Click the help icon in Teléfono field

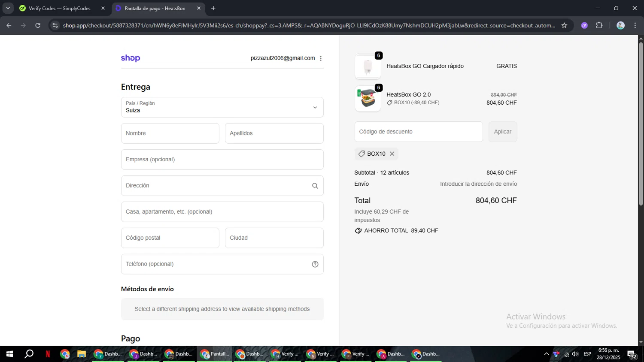(315, 264)
